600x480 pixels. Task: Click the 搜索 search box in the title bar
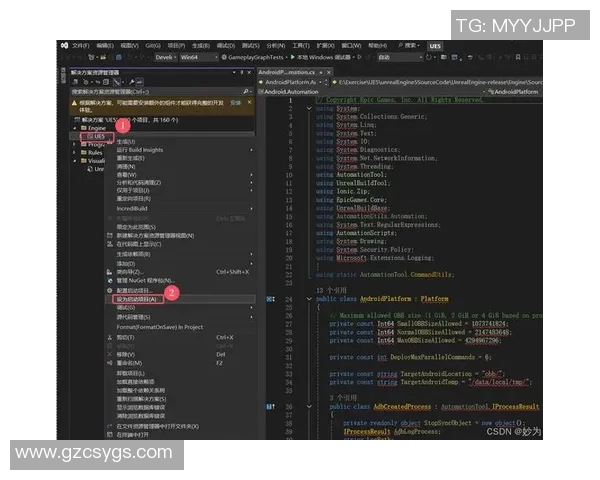click(408, 46)
